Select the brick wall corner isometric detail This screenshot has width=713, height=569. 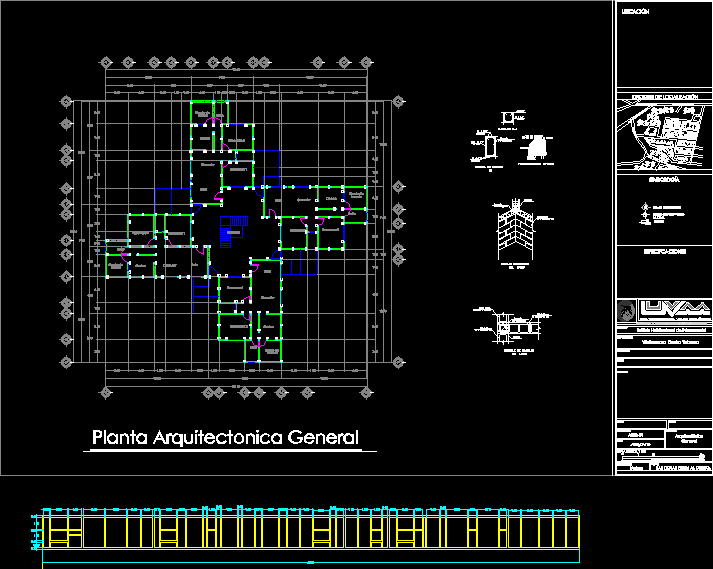click(x=515, y=232)
